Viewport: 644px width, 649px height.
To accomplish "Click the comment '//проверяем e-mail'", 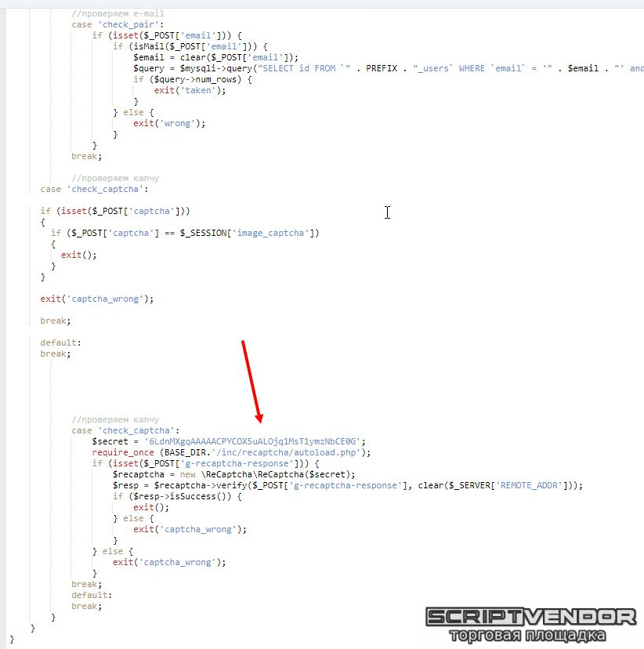I will click(x=118, y=13).
